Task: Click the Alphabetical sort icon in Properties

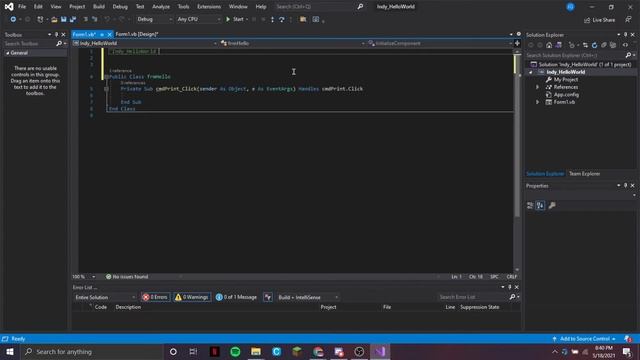Action: [540, 205]
